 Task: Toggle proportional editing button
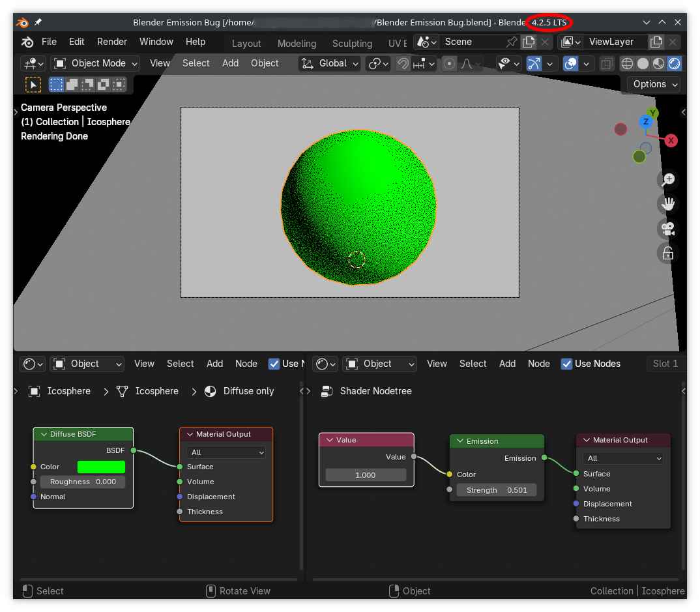[x=450, y=64]
